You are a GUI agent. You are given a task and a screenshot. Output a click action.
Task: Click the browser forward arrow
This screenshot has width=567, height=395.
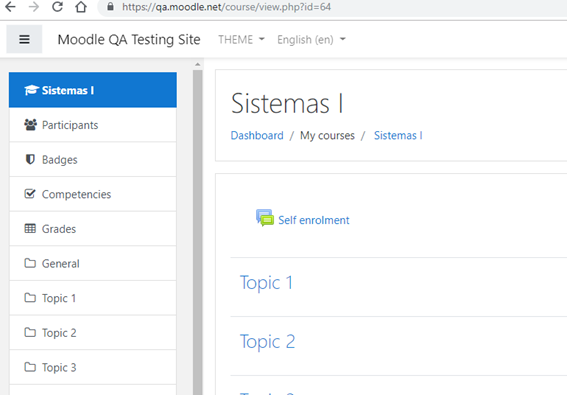(x=34, y=7)
